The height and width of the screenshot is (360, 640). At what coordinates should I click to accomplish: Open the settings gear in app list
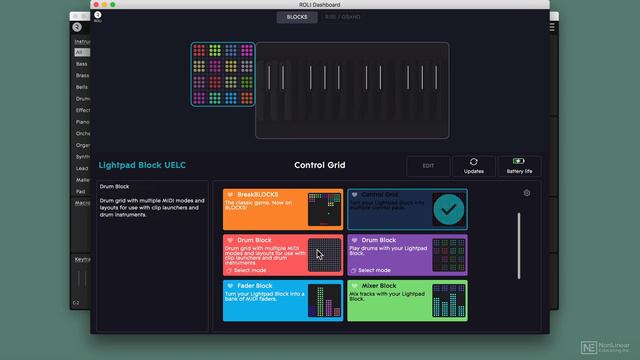click(527, 193)
